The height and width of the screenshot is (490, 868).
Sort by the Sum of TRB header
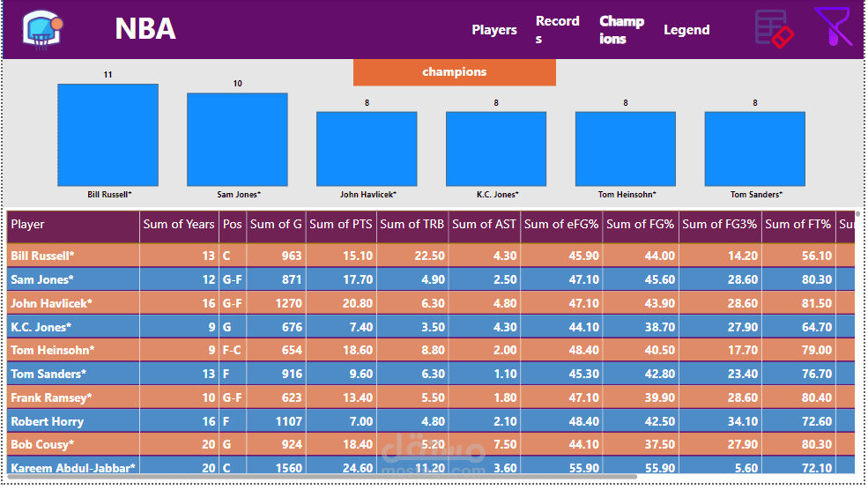click(412, 226)
